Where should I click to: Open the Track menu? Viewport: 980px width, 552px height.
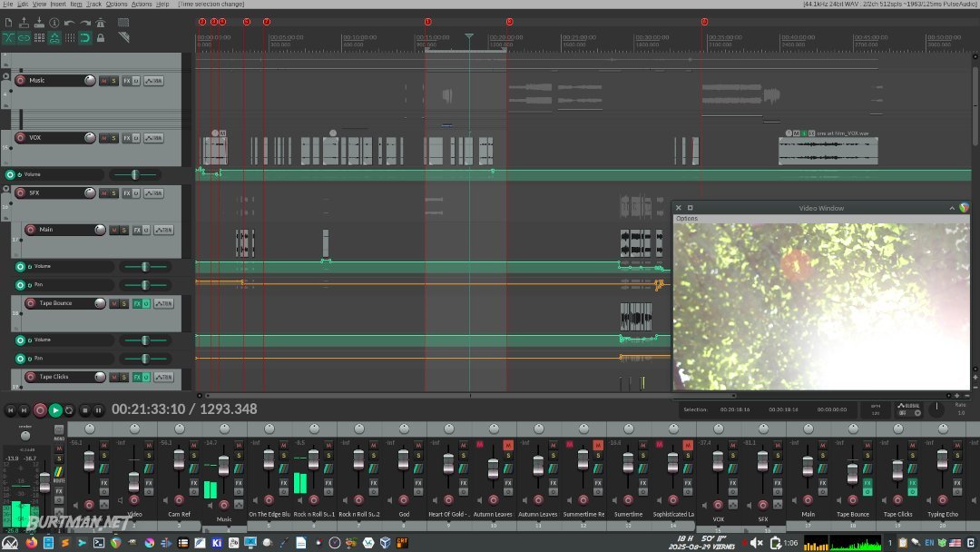click(x=93, y=5)
